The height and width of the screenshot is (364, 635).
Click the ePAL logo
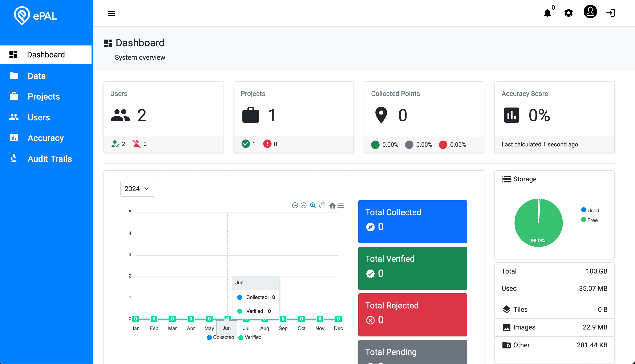click(x=35, y=16)
